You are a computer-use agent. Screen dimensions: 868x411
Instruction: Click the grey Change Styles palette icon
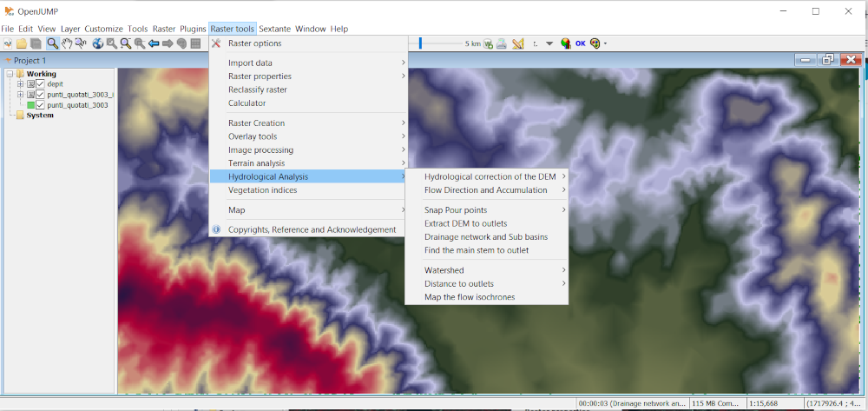coord(181,43)
